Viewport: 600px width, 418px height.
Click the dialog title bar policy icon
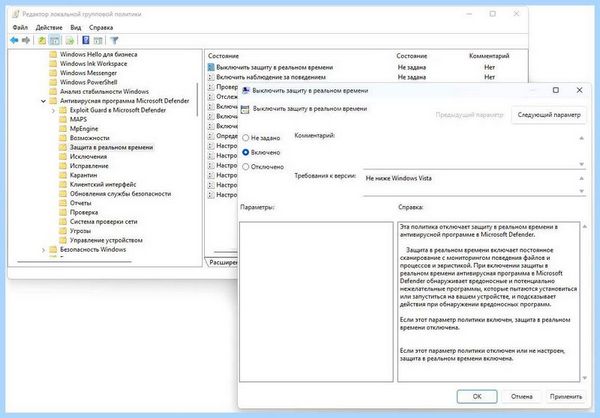click(x=246, y=91)
